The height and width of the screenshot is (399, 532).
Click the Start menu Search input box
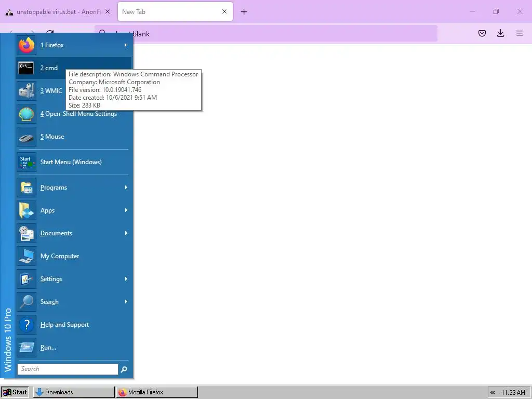(x=68, y=369)
